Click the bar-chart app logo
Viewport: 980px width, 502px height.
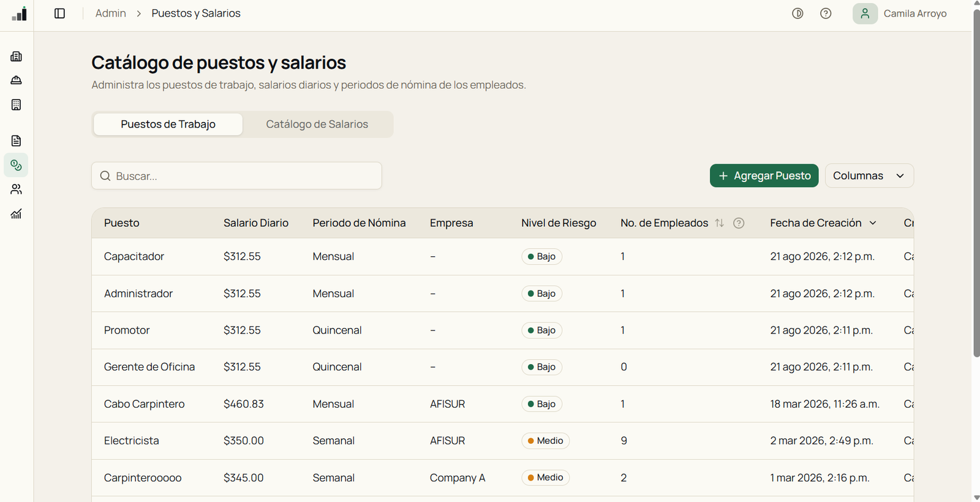[19, 13]
